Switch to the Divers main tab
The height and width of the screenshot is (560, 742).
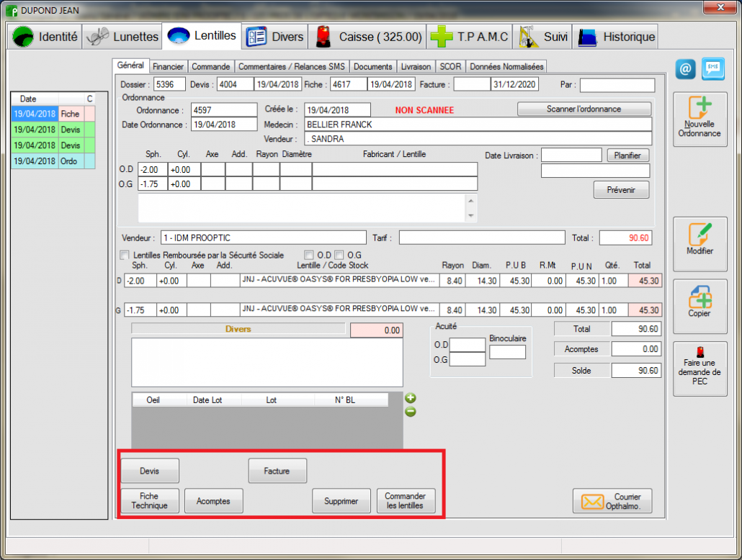275,37
